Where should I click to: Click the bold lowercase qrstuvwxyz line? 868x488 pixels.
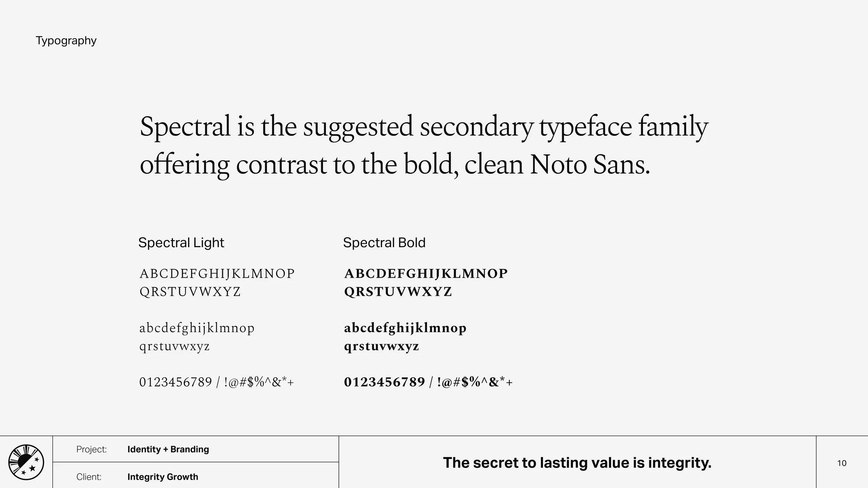pyautogui.click(x=382, y=346)
